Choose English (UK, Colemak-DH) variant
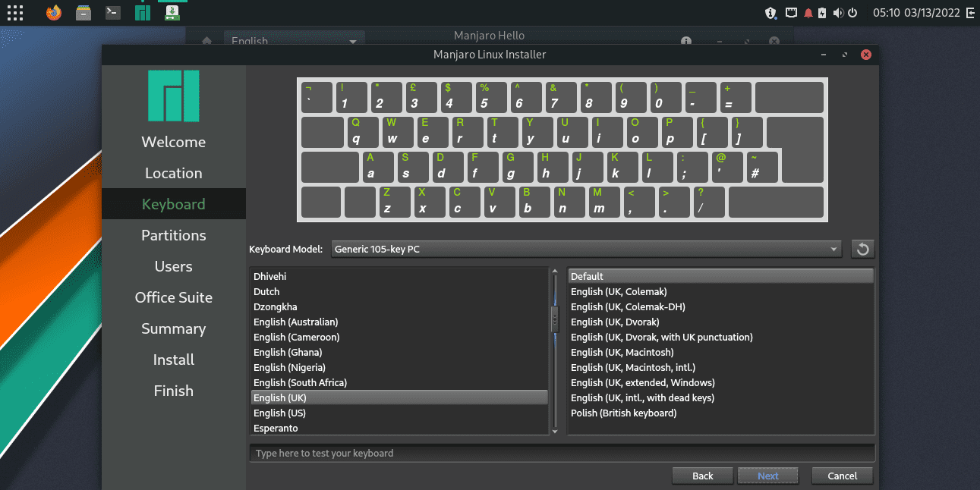This screenshot has height=490, width=980. point(721,306)
